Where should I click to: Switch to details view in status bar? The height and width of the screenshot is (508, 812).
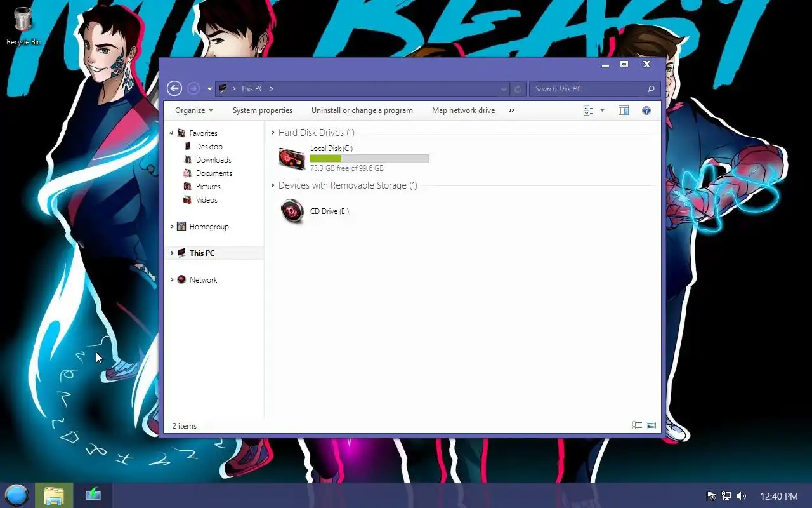click(638, 426)
